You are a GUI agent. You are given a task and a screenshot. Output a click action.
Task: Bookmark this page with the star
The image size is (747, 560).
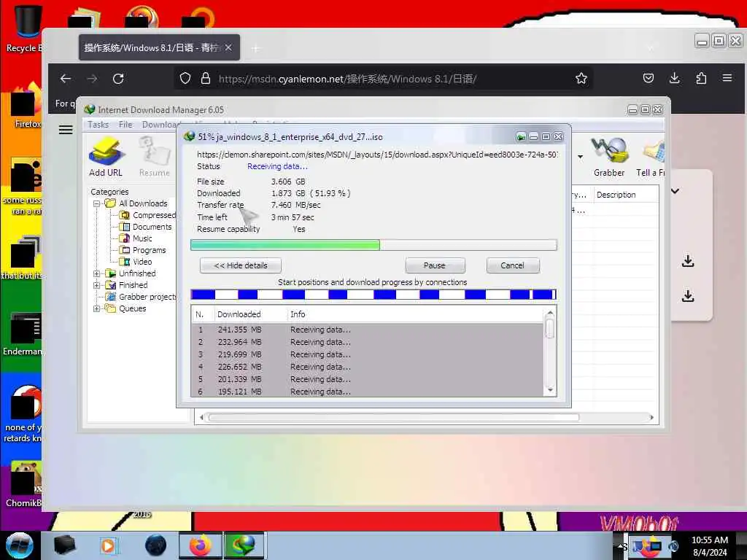[x=581, y=79]
